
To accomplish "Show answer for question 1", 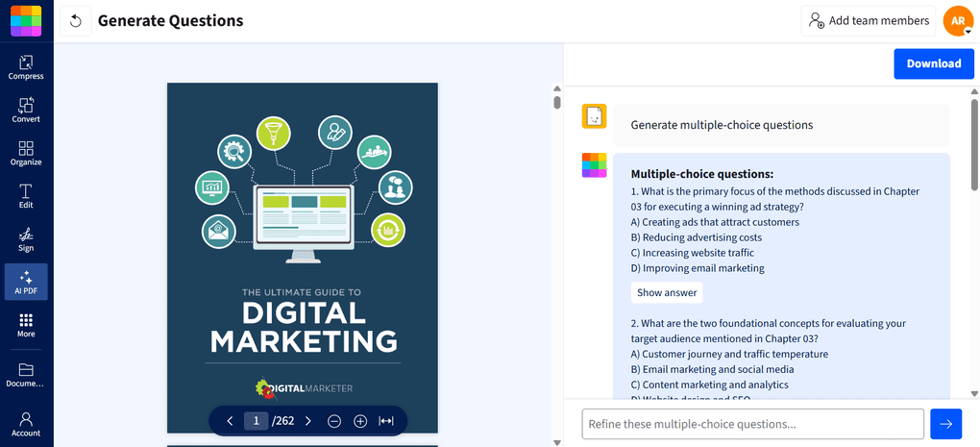I will (666, 292).
